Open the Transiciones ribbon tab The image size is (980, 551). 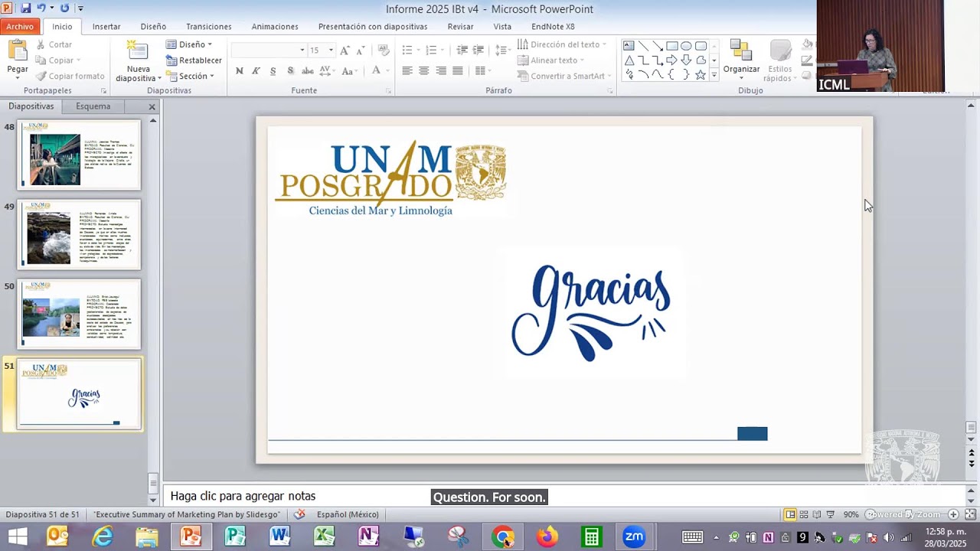[208, 26]
